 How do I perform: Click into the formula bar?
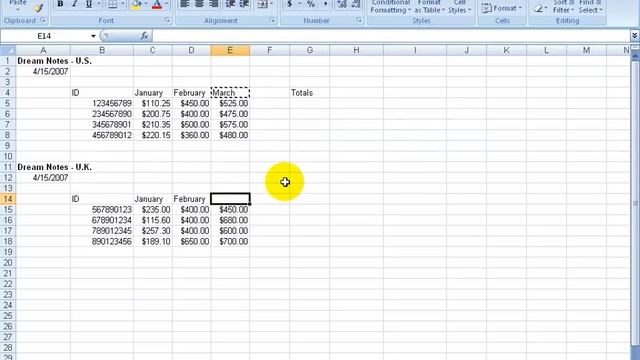tap(391, 36)
